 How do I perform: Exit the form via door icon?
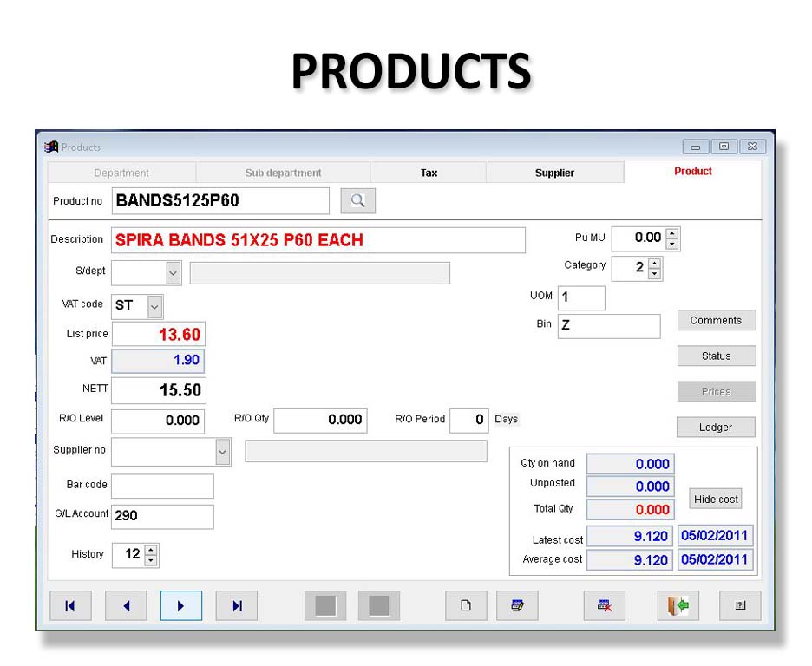pos(678,606)
